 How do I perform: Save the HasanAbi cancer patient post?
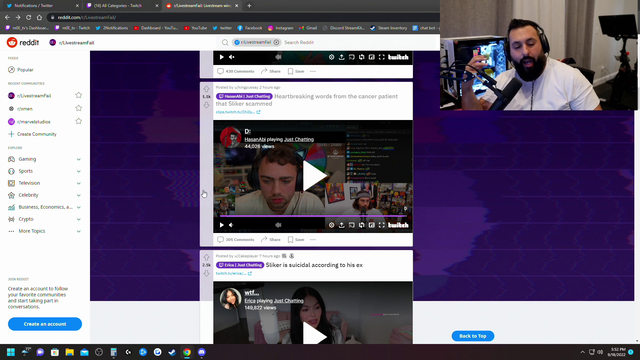click(x=296, y=240)
